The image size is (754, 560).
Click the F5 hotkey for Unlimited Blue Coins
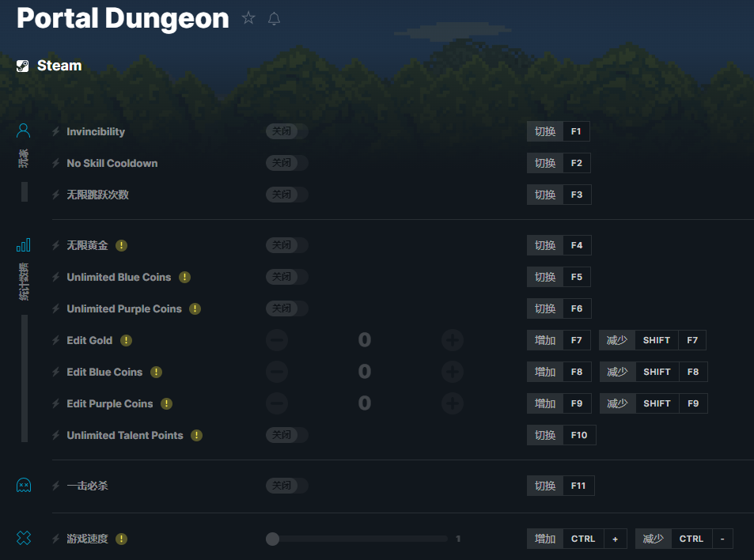point(559,277)
